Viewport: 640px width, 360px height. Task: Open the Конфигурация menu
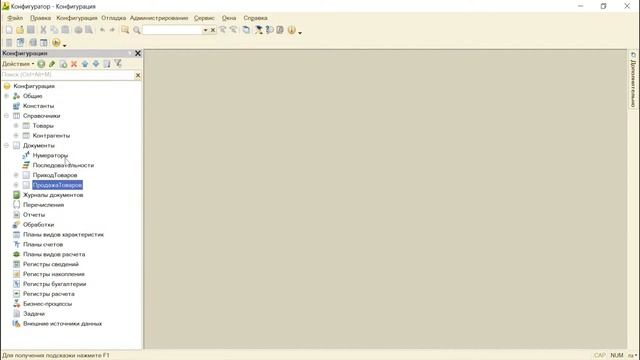point(77,18)
